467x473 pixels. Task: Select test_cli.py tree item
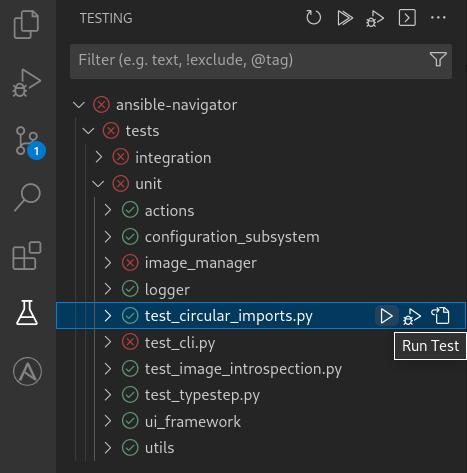(261, 342)
